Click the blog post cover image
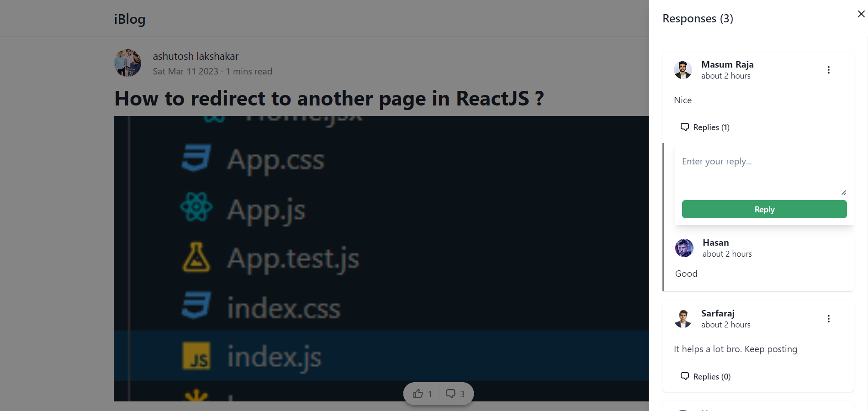 (x=381, y=258)
